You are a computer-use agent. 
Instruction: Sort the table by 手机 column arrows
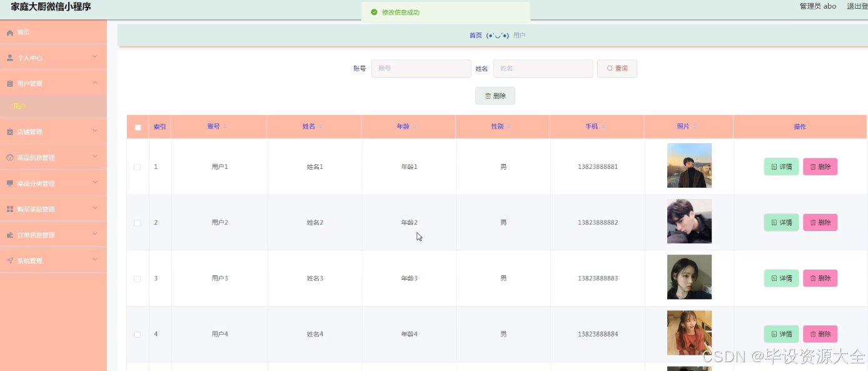pos(603,126)
